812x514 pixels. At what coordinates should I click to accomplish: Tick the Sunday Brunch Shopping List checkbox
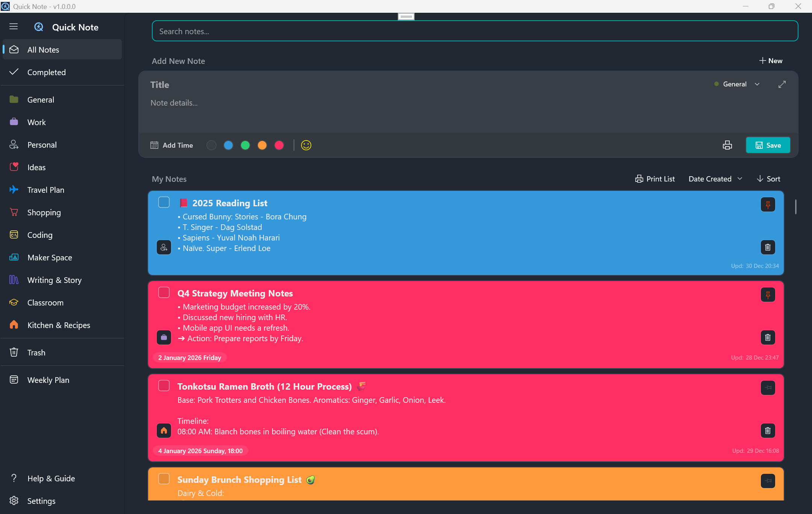(x=164, y=479)
